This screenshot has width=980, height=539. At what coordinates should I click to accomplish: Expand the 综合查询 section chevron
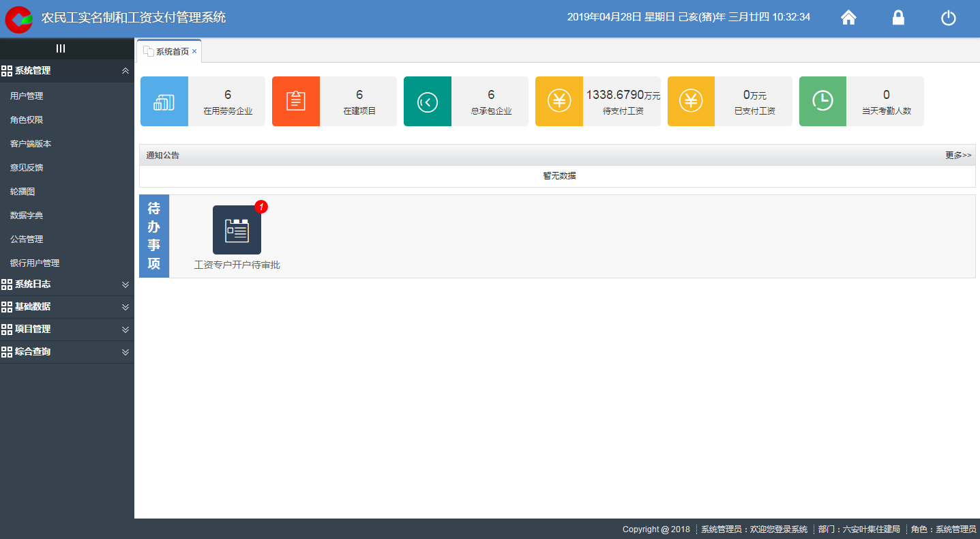tap(125, 352)
